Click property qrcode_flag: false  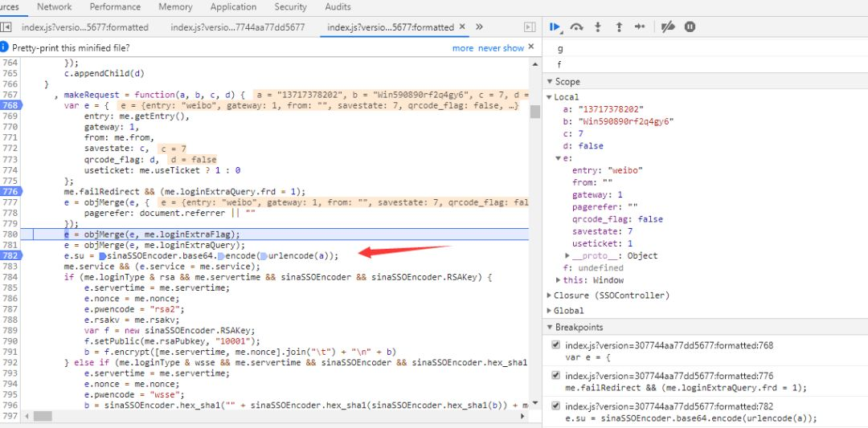click(x=617, y=219)
